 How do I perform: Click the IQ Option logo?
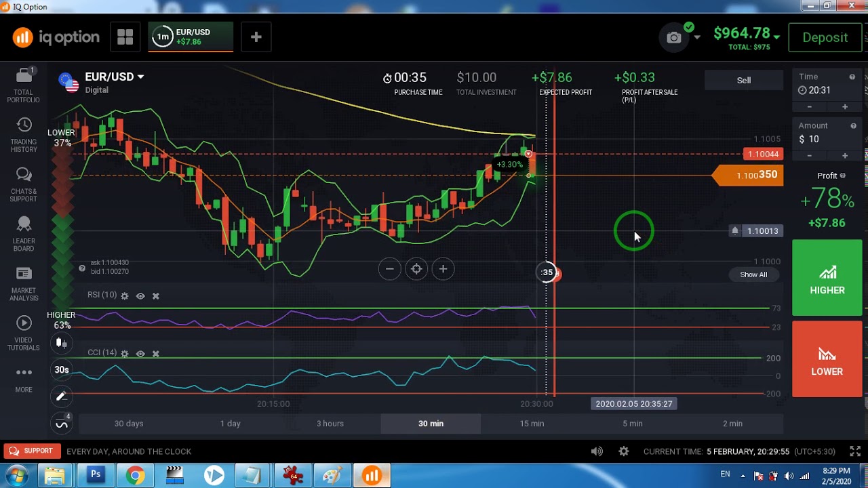56,37
